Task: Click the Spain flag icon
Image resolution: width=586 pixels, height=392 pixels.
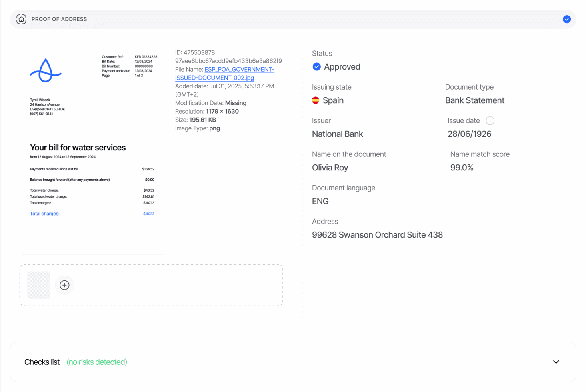Action: [x=316, y=100]
